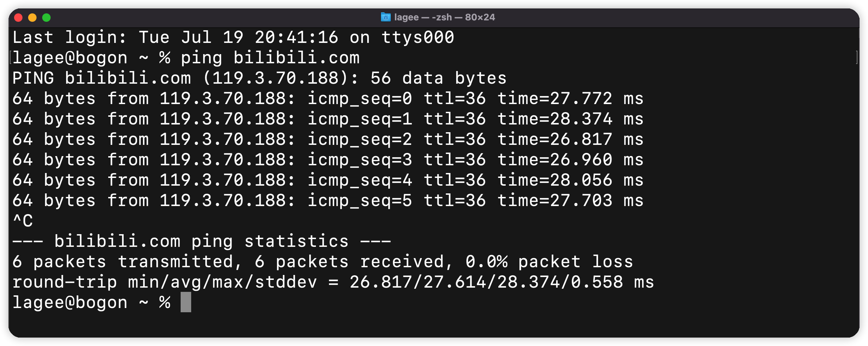Click the icmp_seq=0 ping reply line
This screenshot has height=346, width=868.
coord(328,99)
